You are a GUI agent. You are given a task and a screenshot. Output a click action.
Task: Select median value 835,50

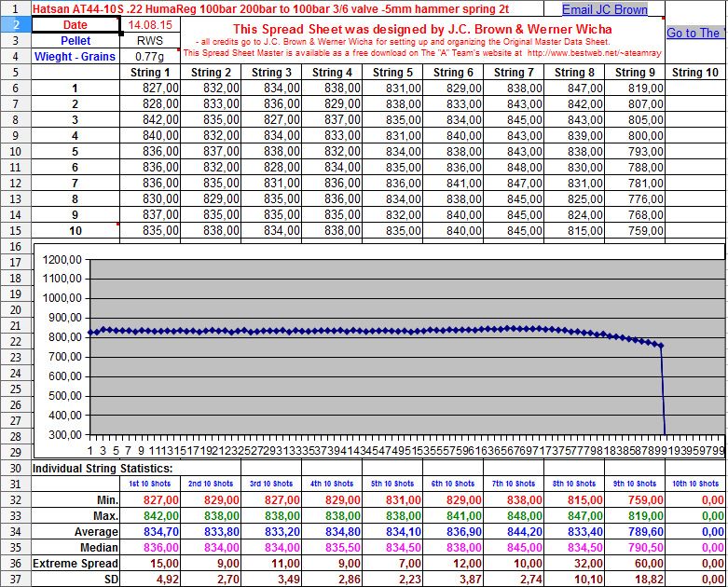click(x=332, y=547)
